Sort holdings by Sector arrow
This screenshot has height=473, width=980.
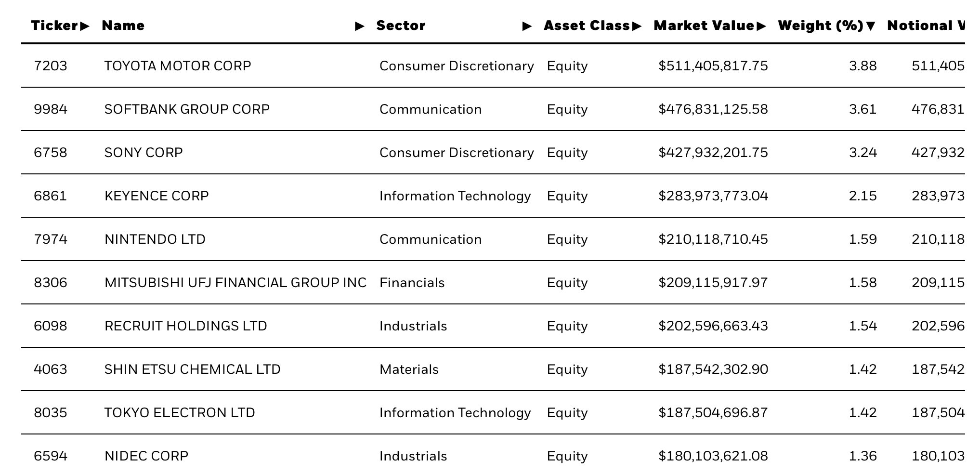(x=527, y=26)
